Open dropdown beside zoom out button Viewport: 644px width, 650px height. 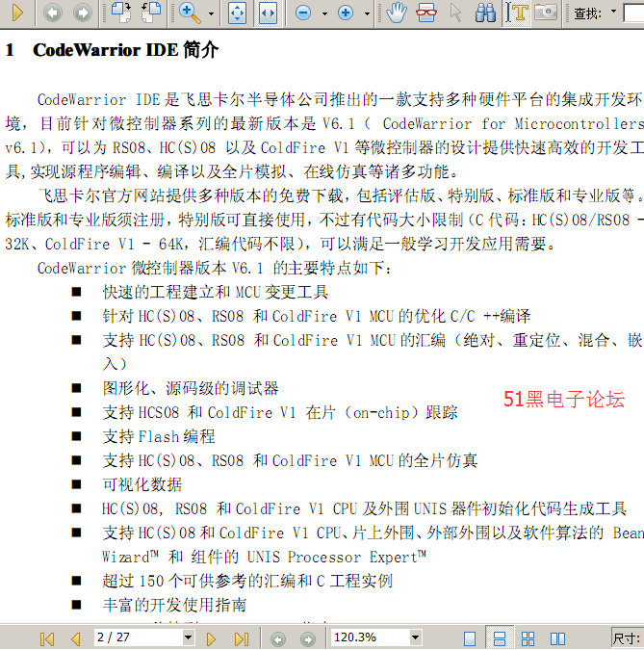coord(324,13)
